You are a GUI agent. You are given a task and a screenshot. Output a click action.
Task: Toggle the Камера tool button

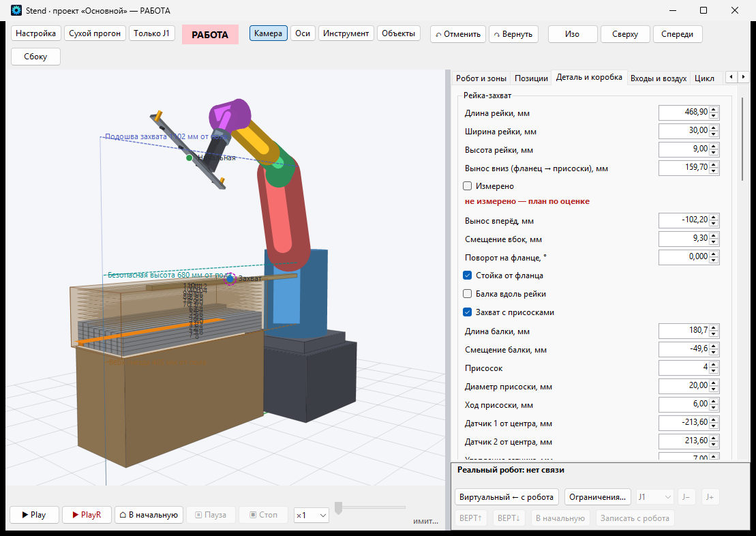268,33
